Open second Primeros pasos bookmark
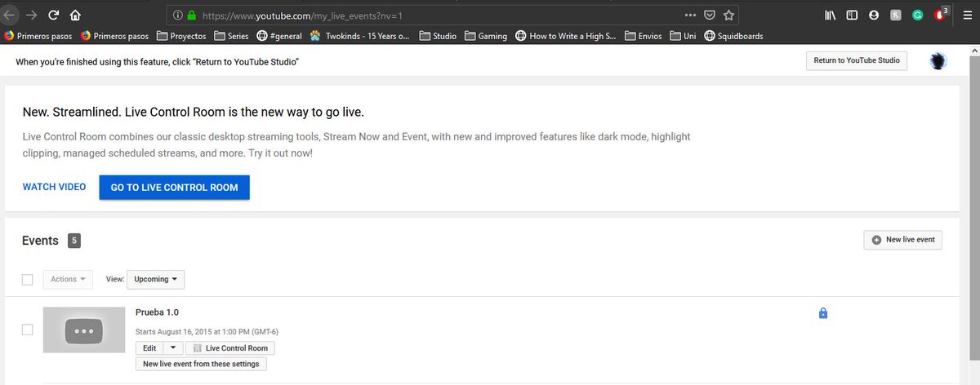 115,36
